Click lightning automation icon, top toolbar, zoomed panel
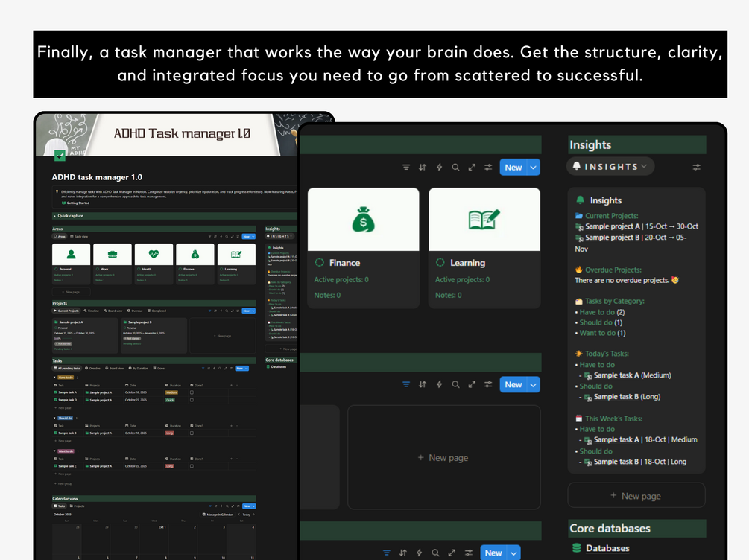The image size is (749, 560). click(x=439, y=167)
